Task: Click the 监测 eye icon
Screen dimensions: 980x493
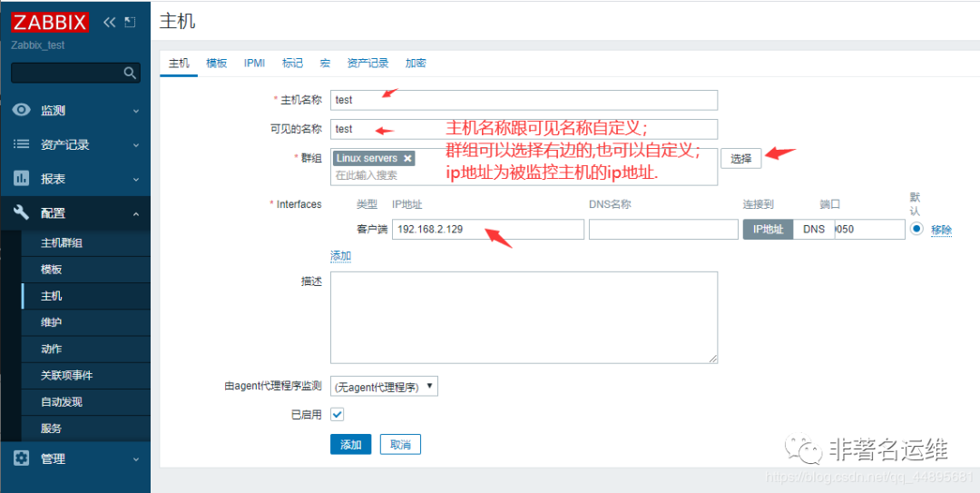Action: (x=22, y=110)
